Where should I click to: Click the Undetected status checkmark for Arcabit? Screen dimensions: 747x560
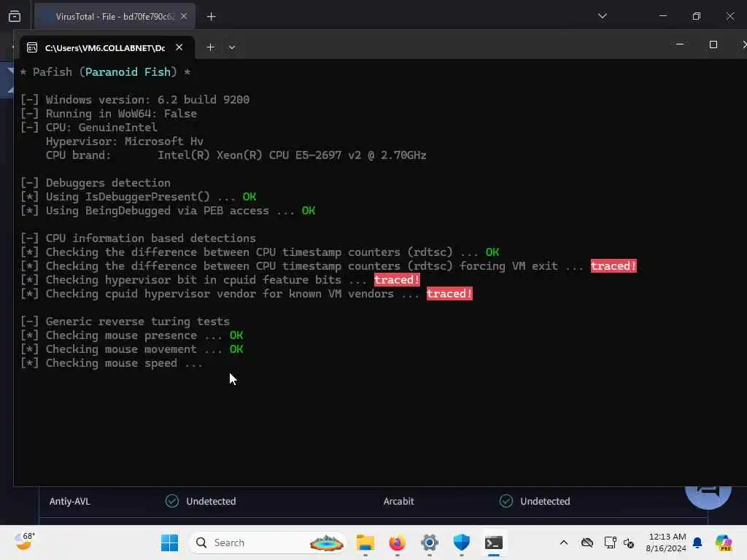coord(506,501)
